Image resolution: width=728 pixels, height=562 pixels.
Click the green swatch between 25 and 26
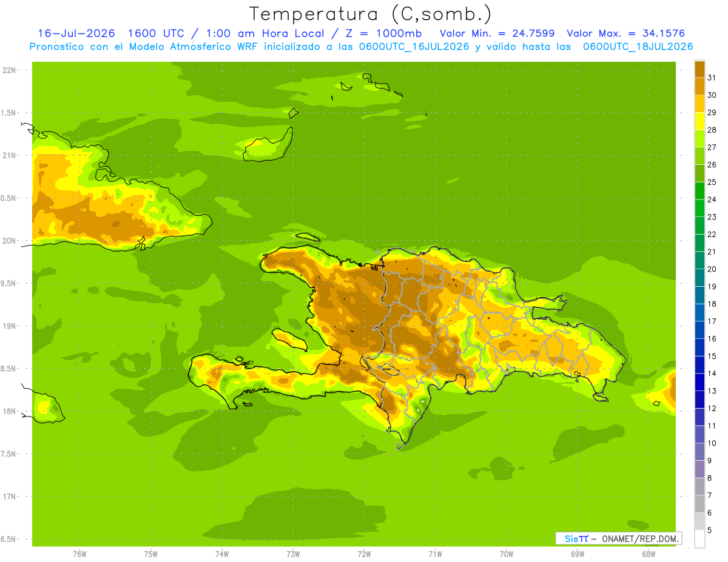(699, 173)
